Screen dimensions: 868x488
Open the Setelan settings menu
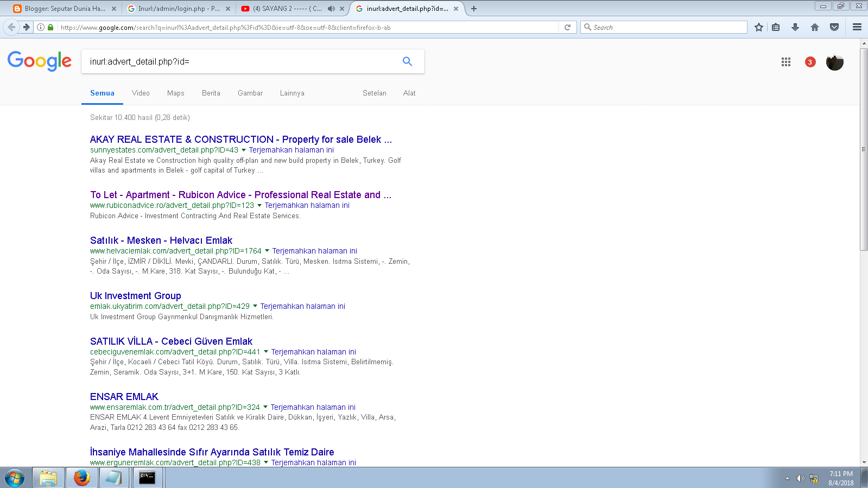tap(375, 93)
